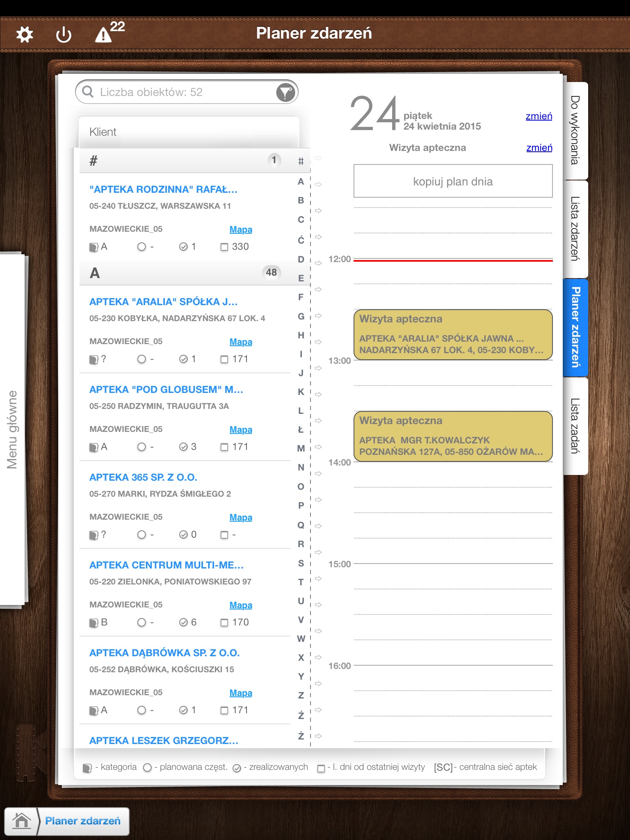Jump to letter P in alphabet index
Viewport: 630px width, 840px height.
pos(301,506)
